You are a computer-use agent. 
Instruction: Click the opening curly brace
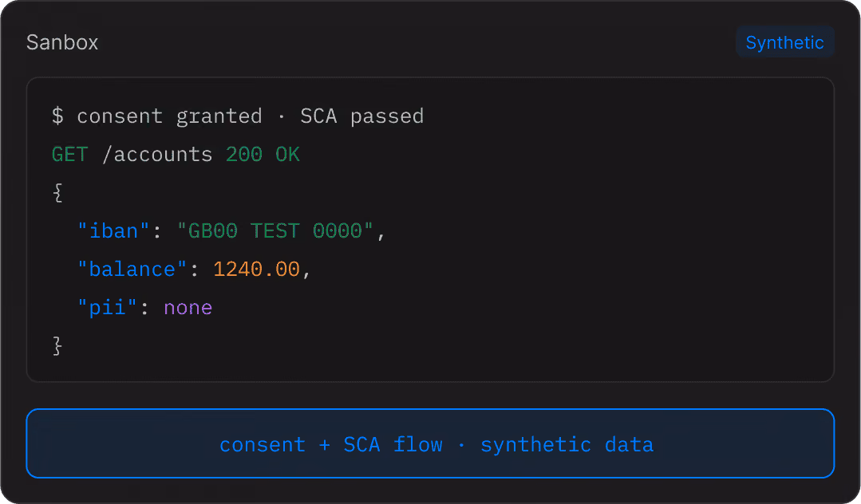click(57, 193)
